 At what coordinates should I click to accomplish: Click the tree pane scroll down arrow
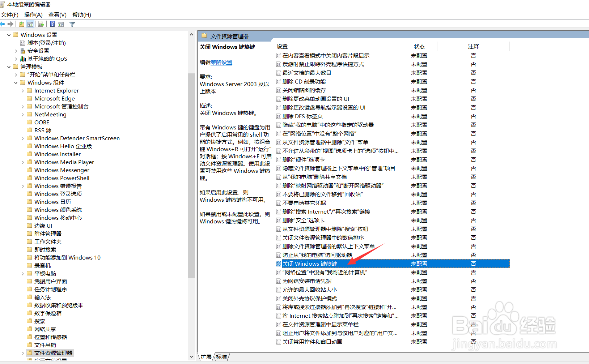pyautogui.click(x=192, y=356)
